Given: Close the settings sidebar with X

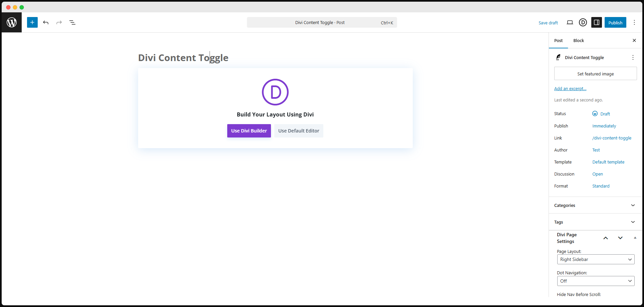Looking at the screenshot, I should pyautogui.click(x=634, y=40).
